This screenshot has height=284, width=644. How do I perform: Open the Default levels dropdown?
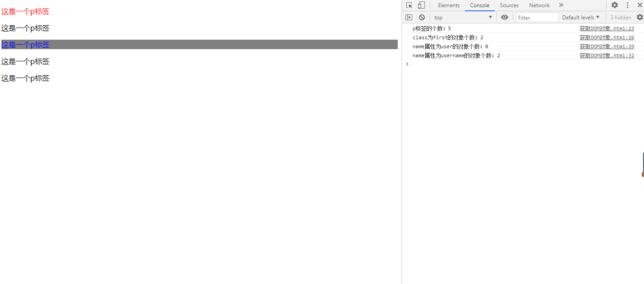[581, 18]
